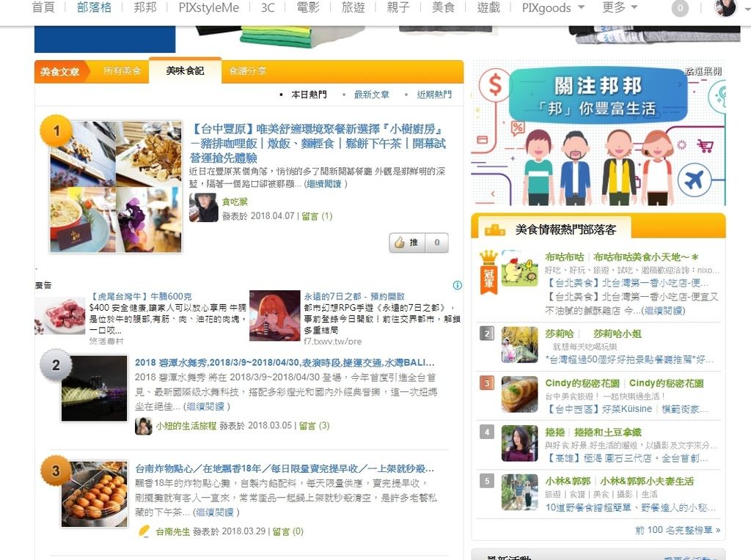Switch to 所有美食 tab
Viewport: 751px width, 560px height.
pos(122,71)
